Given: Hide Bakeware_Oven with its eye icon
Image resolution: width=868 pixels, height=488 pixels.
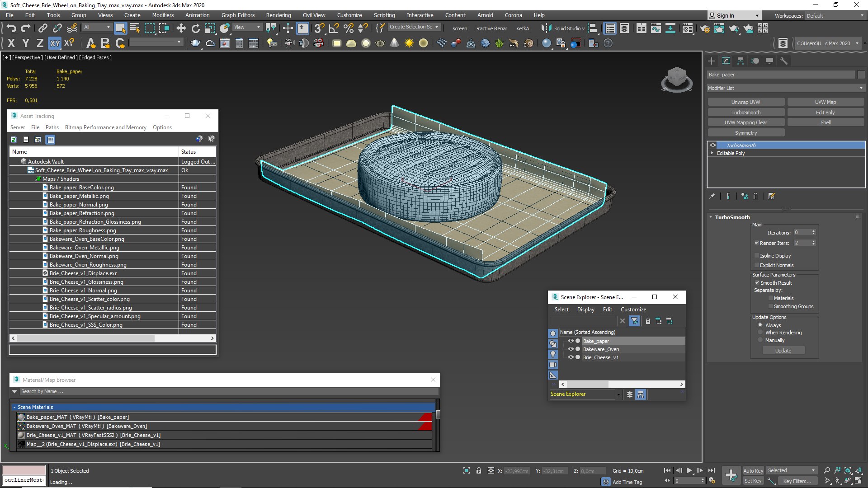Looking at the screenshot, I should (571, 349).
